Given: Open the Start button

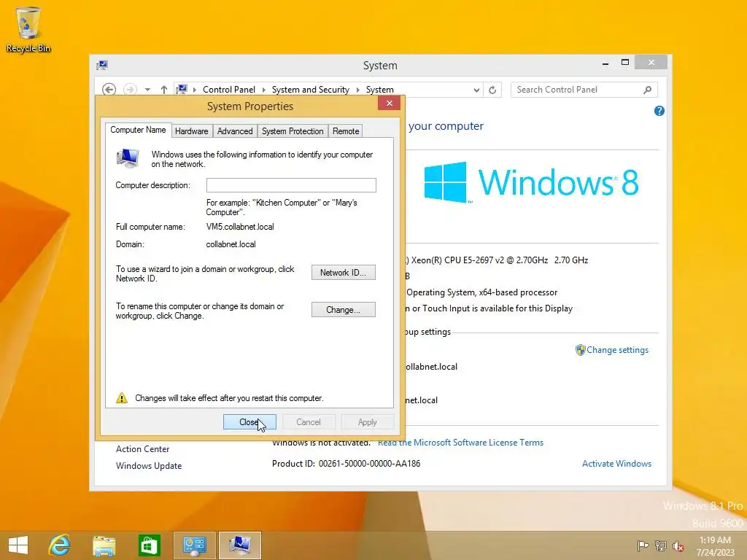Looking at the screenshot, I should point(18,545).
